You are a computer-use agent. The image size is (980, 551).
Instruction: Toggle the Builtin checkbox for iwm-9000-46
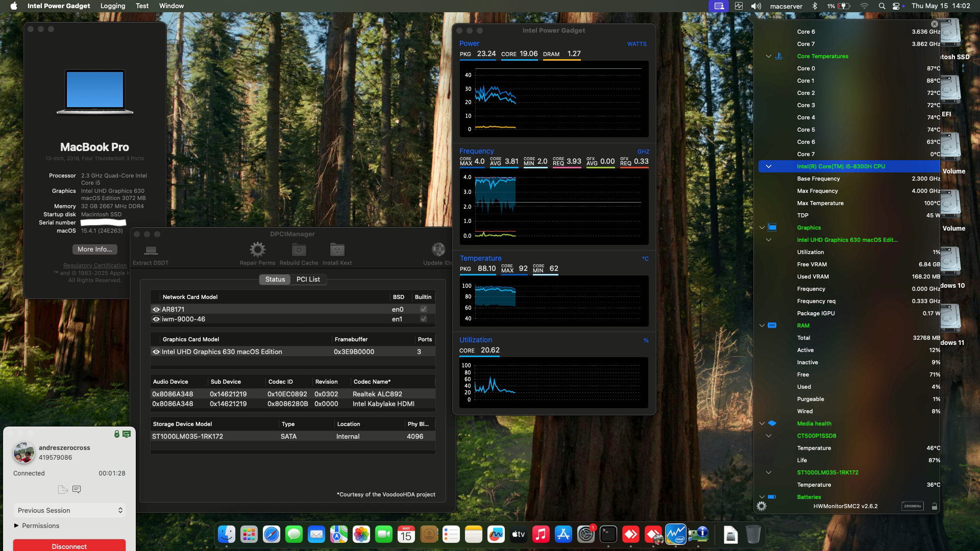point(423,319)
